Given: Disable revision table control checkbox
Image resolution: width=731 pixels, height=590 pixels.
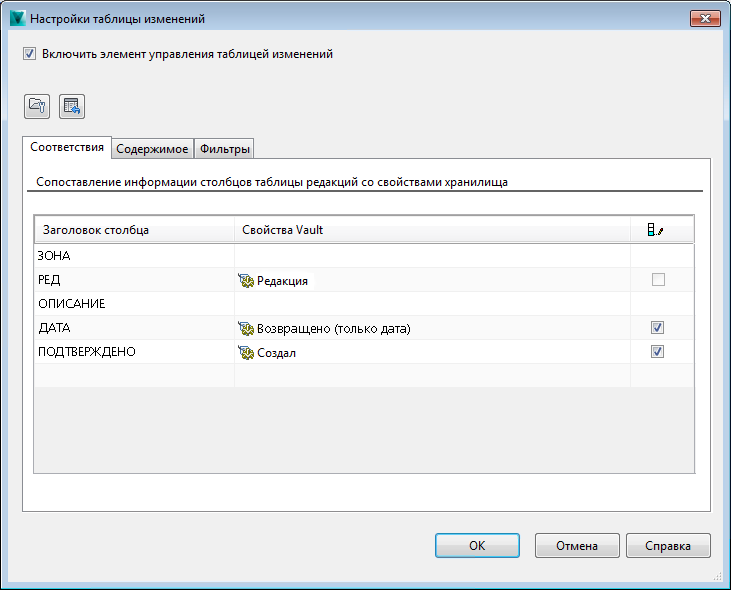Looking at the screenshot, I should click(29, 54).
